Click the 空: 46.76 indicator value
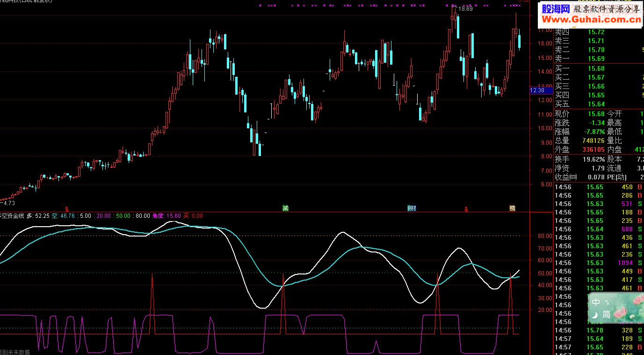The height and width of the screenshot is (355, 644). pyautogui.click(x=63, y=216)
